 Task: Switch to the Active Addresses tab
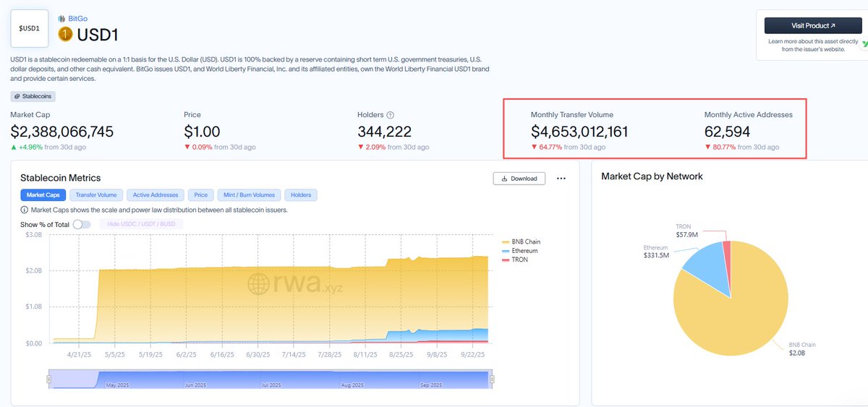tap(155, 195)
